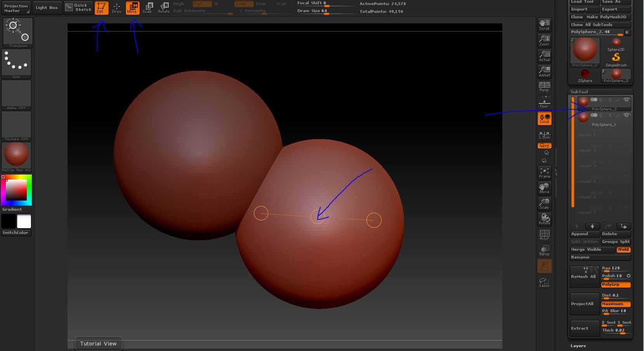644x351 pixels.
Task: Select the Rotate tool in top toolbar
Action: pyautogui.click(x=163, y=8)
